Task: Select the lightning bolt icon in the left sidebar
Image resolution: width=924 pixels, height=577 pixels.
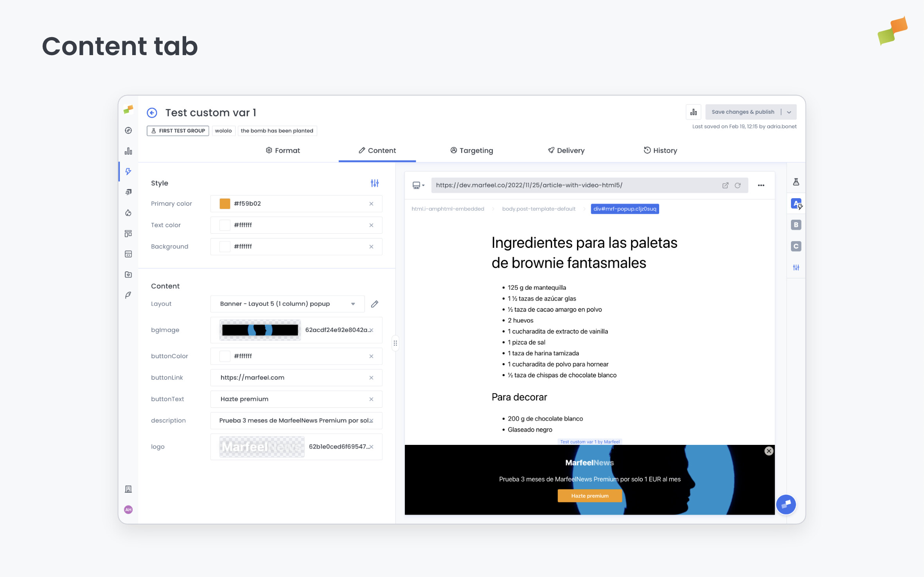Action: pyautogui.click(x=128, y=171)
